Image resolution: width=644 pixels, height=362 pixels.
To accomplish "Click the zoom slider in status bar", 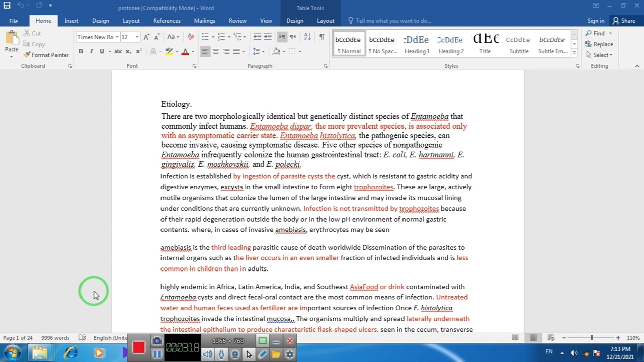I will point(591,338).
